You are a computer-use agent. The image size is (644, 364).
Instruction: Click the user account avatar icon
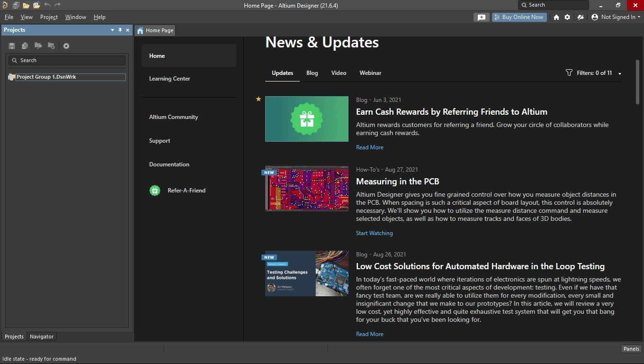[x=595, y=17]
